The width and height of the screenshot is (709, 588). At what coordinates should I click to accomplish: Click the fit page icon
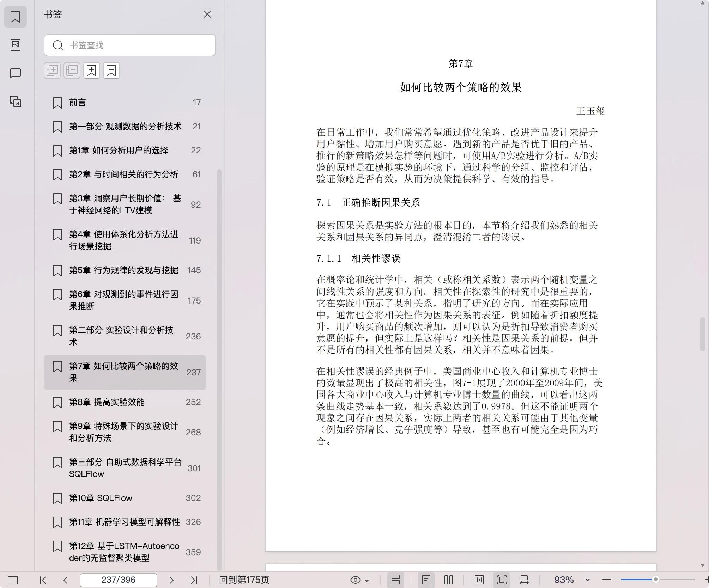click(x=502, y=580)
